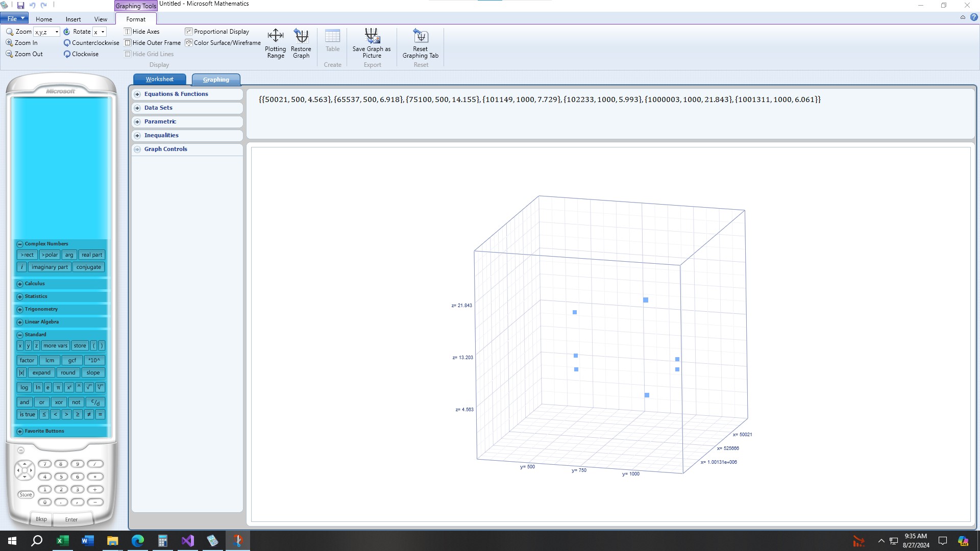Click Save Graph as Picture icon
This screenshot has height=551, width=980.
372,36
